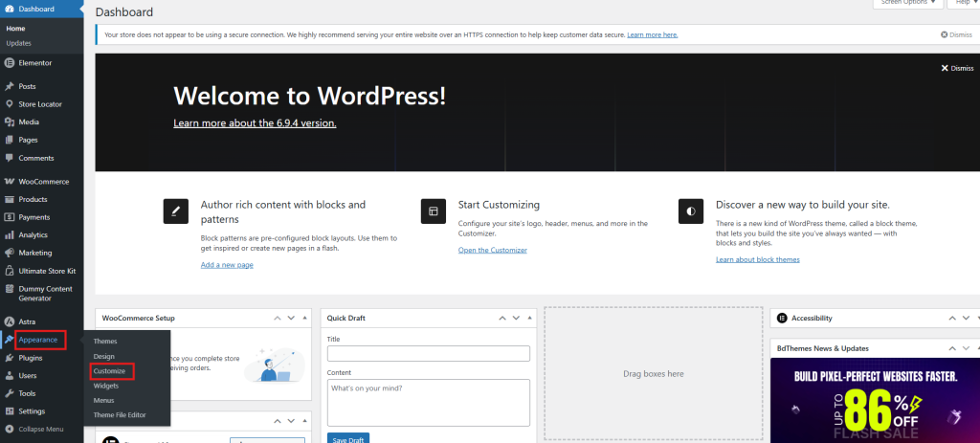Click the Settings sliders icon
980x443 pixels.
pos(9,411)
